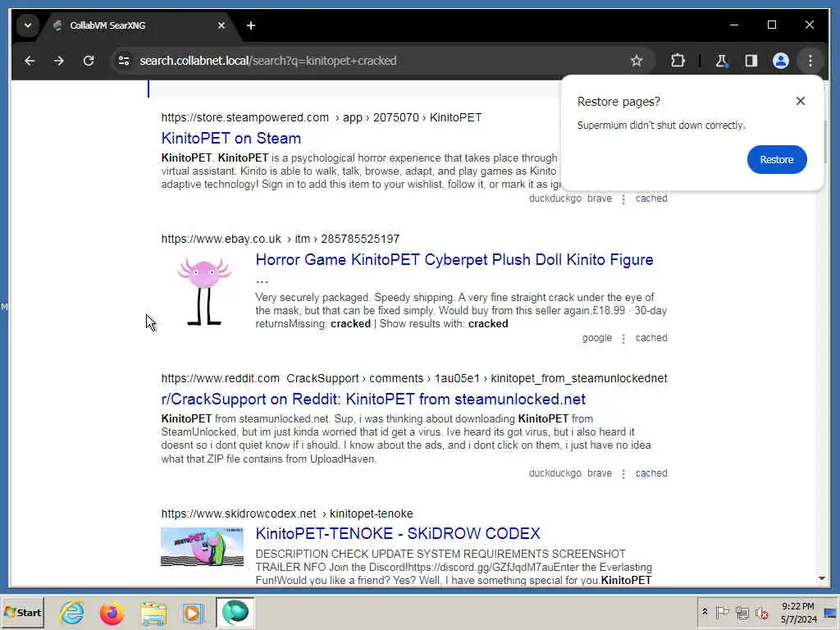The height and width of the screenshot is (630, 840).
Task: Click the duckduckgo engine label on Steam result
Action: click(555, 199)
